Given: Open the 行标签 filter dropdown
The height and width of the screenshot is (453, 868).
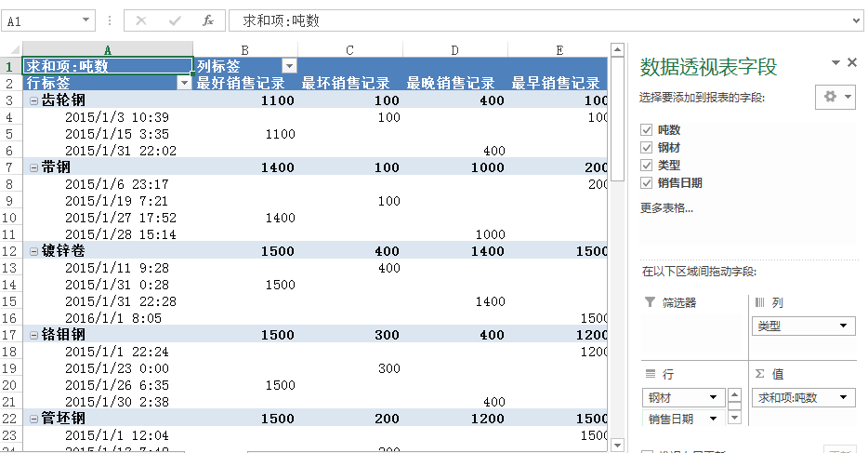Looking at the screenshot, I should click(x=184, y=83).
